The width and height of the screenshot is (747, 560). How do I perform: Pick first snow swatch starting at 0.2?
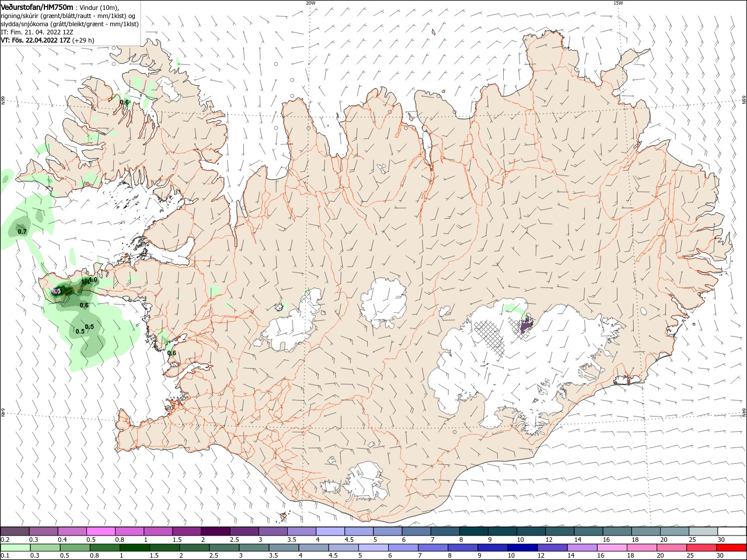(15, 531)
